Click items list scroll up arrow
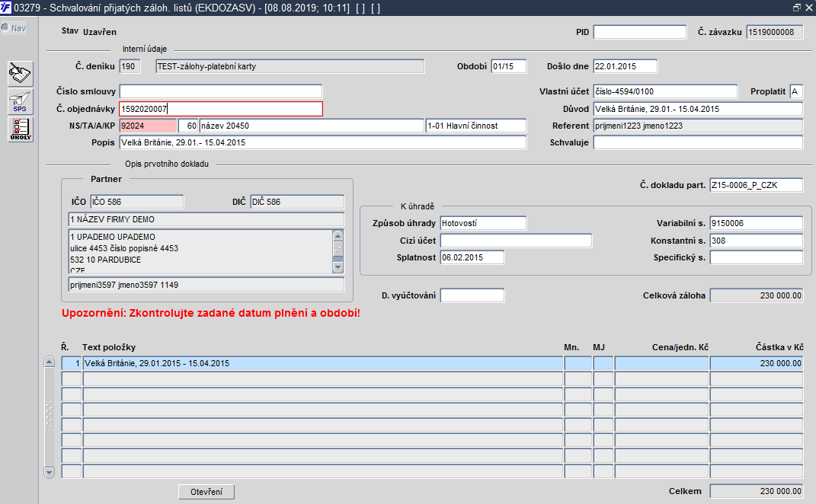 click(x=50, y=362)
